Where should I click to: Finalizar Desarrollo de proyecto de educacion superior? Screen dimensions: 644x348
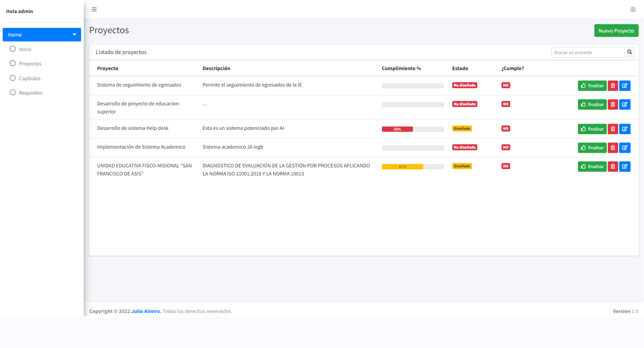[592, 105]
